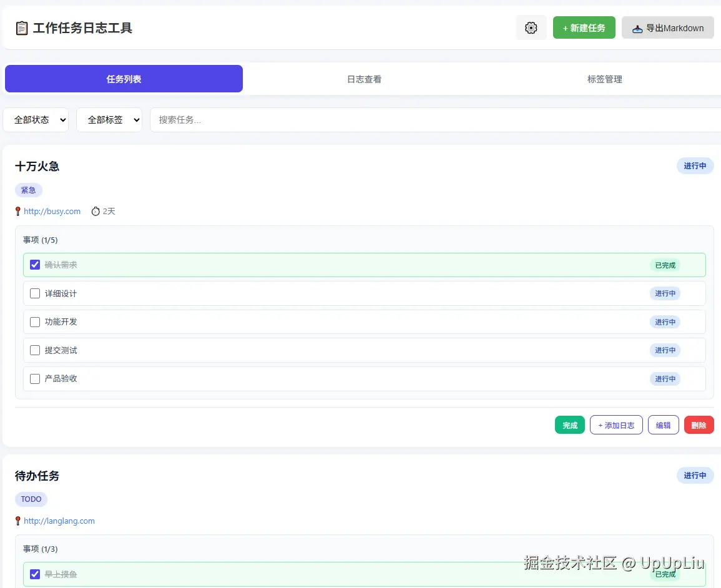Viewport: 721px width, 588px height.
Task: Export tasks with 导出Markdown button
Action: pyautogui.click(x=668, y=27)
